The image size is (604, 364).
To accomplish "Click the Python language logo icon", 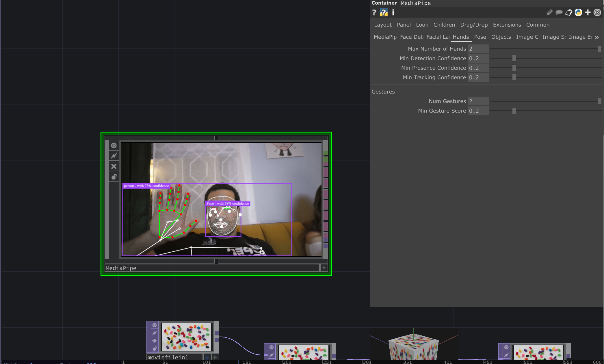I will (x=578, y=12).
